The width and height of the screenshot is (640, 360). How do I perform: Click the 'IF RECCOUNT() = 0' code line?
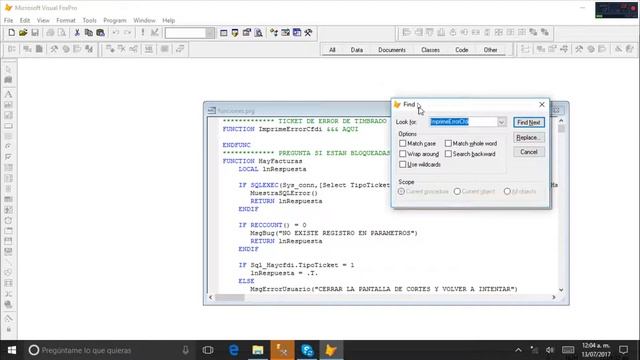pos(272,225)
